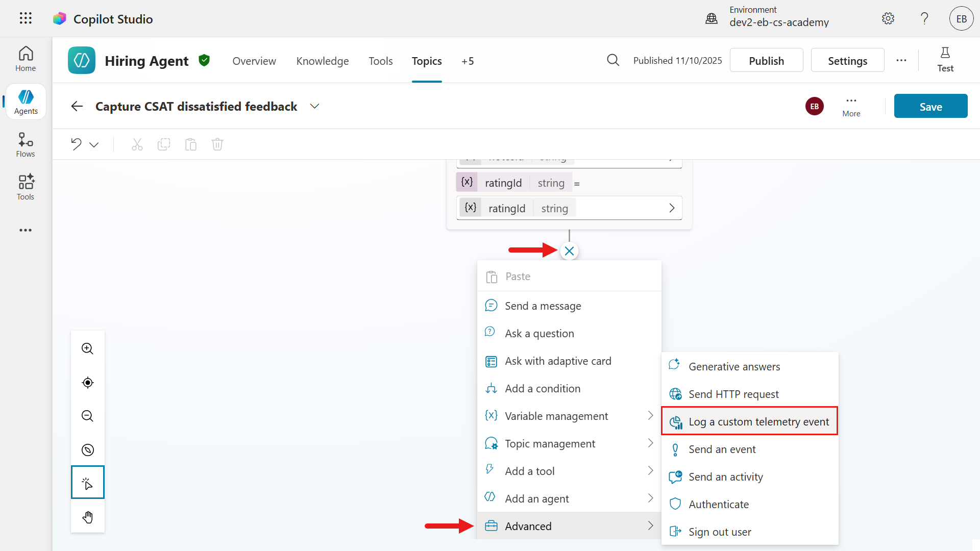Click the Publish button
This screenshot has height=551, width=980.
pos(766,60)
